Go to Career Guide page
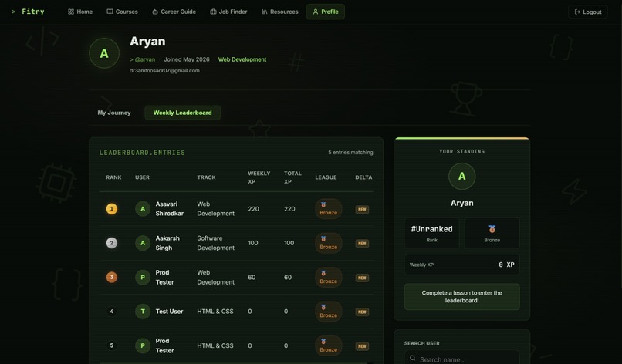This screenshot has width=622, height=364. click(174, 12)
